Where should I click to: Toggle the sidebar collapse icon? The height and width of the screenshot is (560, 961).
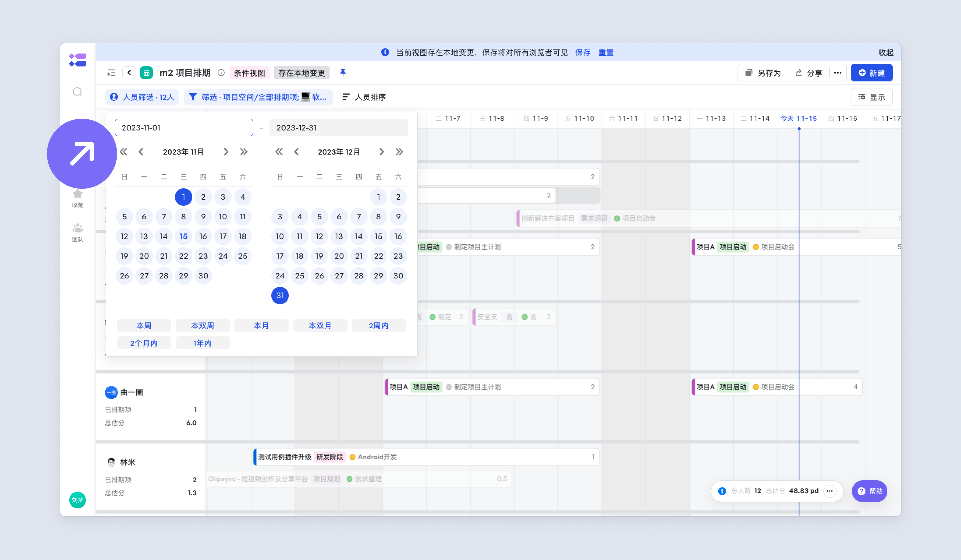pyautogui.click(x=111, y=73)
